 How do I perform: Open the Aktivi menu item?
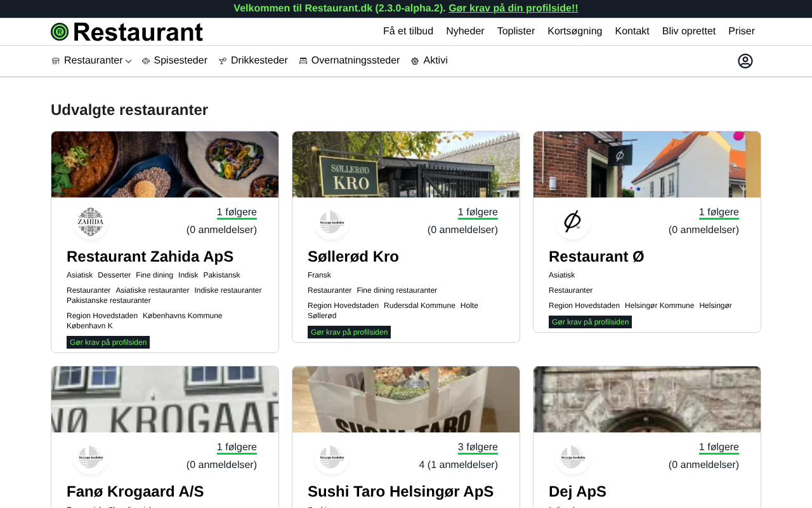435,60
